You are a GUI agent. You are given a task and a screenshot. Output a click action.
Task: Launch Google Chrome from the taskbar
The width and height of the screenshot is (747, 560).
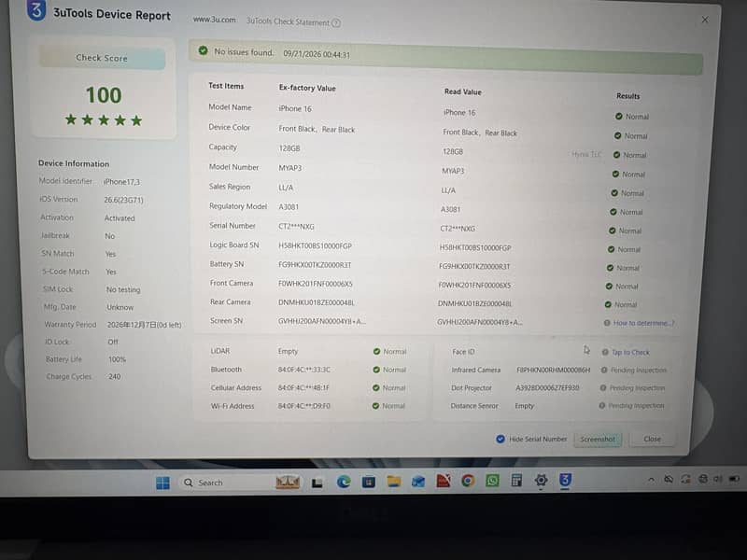(x=468, y=481)
